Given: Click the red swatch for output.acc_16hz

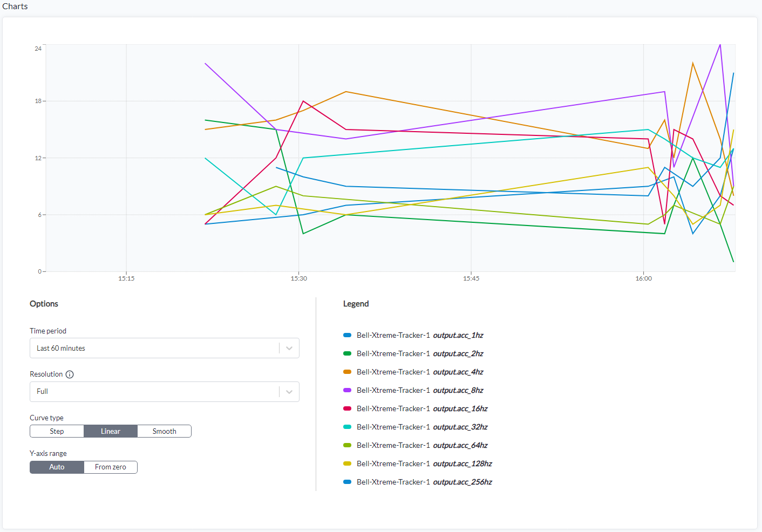Looking at the screenshot, I should pyautogui.click(x=348, y=408).
